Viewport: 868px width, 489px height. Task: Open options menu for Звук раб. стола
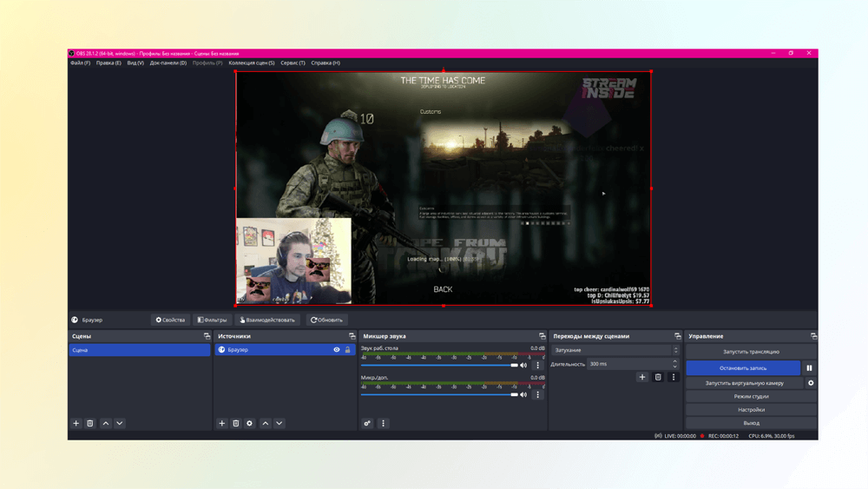pos(537,365)
